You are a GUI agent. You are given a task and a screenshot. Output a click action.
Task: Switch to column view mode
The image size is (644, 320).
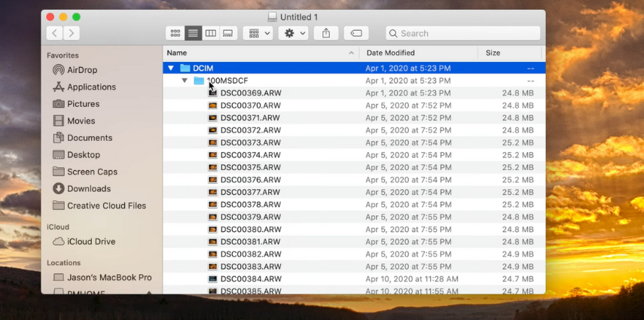(211, 33)
